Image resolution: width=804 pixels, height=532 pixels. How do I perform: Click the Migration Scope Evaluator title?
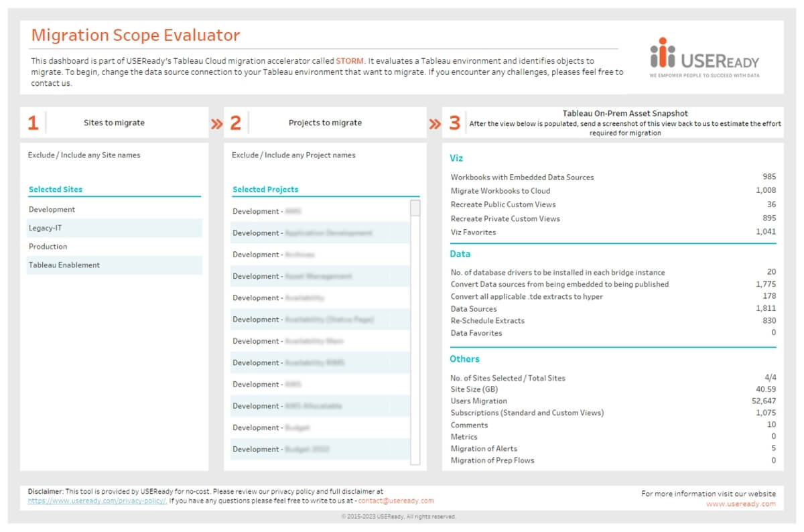click(x=135, y=35)
